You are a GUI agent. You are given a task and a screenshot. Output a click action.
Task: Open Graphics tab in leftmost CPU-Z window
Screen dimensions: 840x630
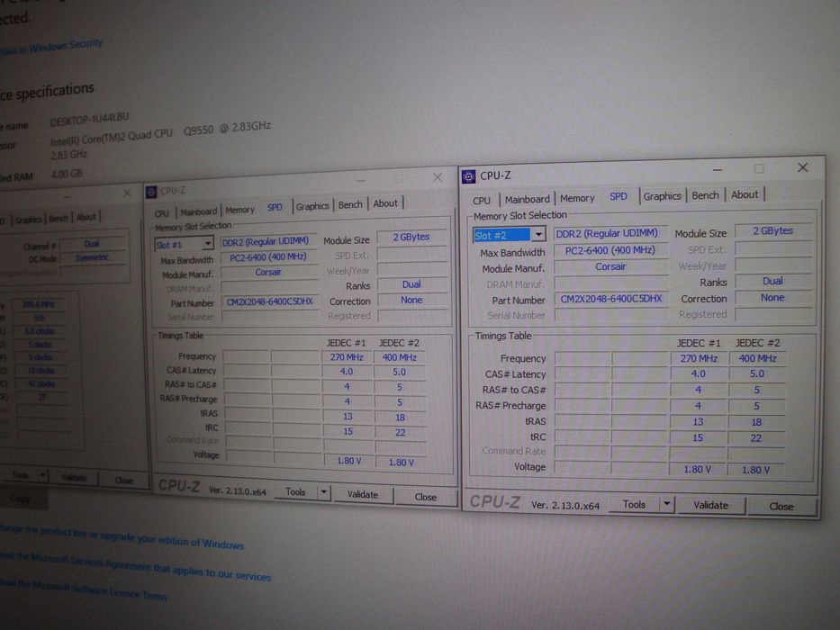point(28,219)
